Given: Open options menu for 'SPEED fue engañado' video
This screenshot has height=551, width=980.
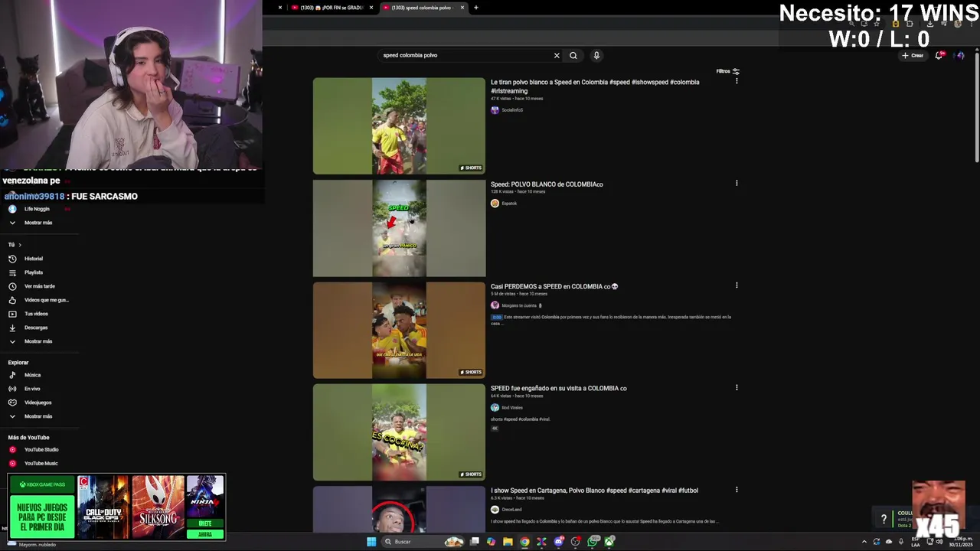Looking at the screenshot, I should tap(737, 387).
